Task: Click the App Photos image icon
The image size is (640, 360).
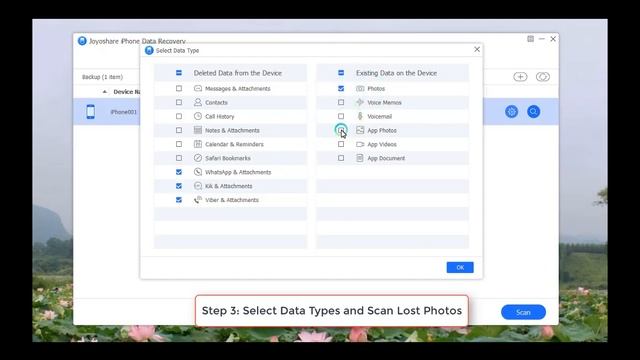Action: [360, 130]
